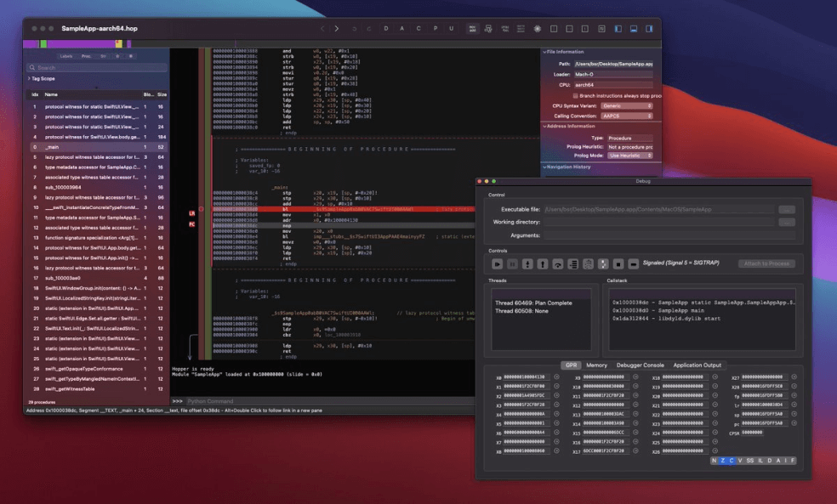Mark selection as data with D
This screenshot has width=837, height=504.
pos(386,29)
